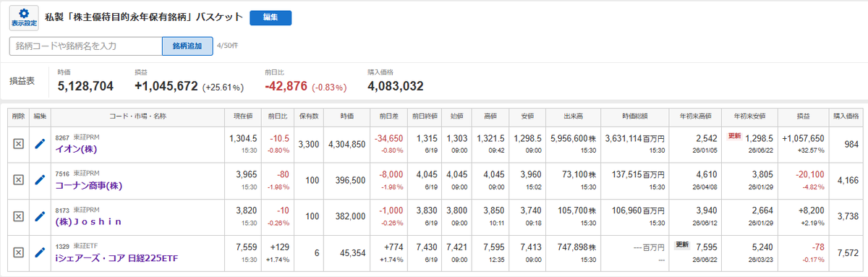
Task: Click the 編集 basket button
Action: pos(271,18)
